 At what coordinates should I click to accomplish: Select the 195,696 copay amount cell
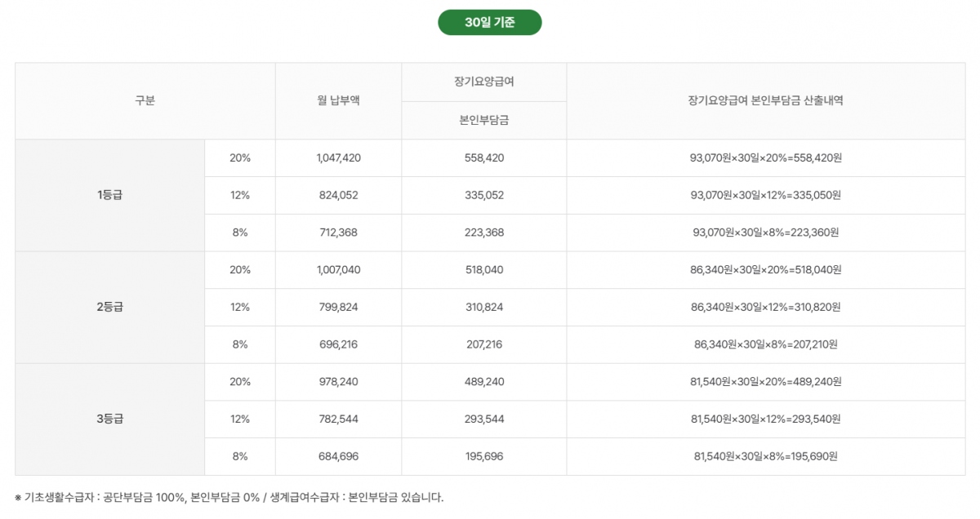pos(483,457)
